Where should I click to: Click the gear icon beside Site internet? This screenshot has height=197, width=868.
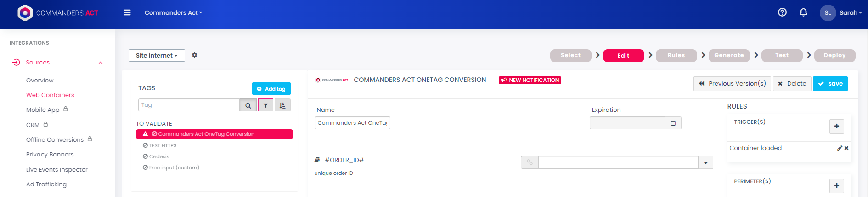click(x=194, y=55)
